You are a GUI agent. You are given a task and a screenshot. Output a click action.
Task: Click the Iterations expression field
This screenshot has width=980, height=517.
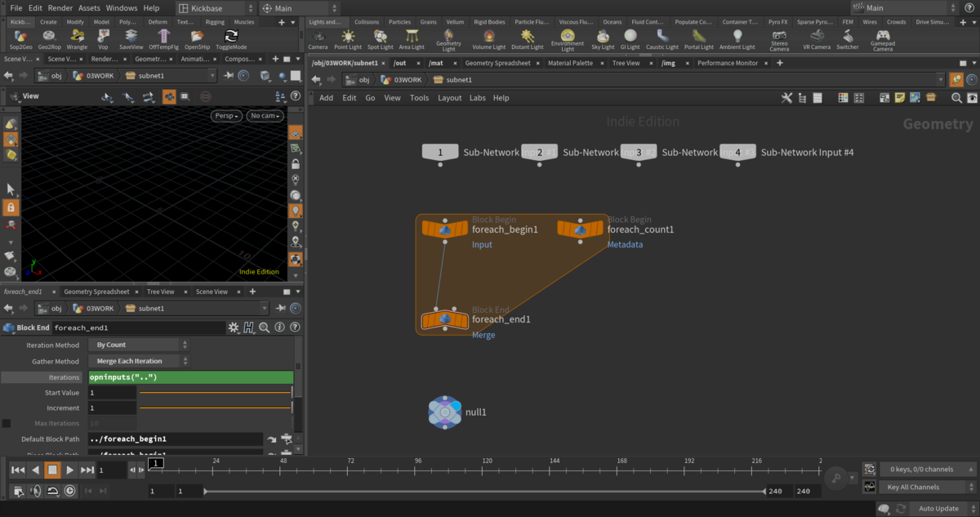coord(190,377)
